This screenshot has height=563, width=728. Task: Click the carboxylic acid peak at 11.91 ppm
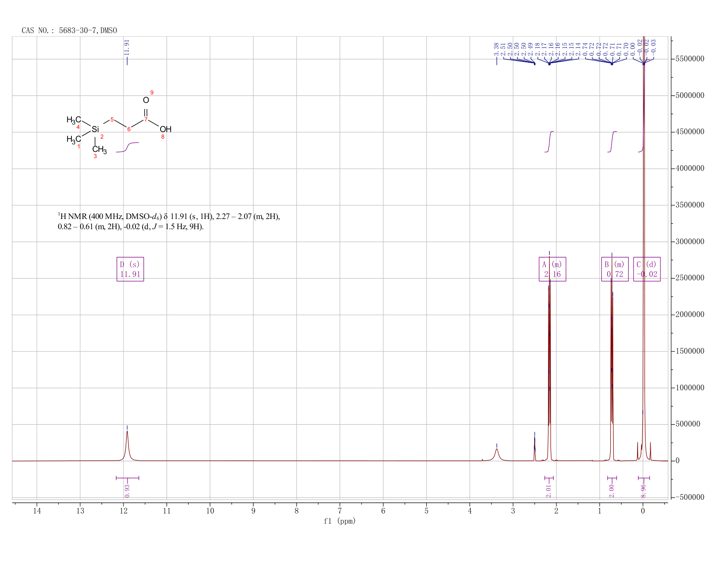tap(127, 444)
